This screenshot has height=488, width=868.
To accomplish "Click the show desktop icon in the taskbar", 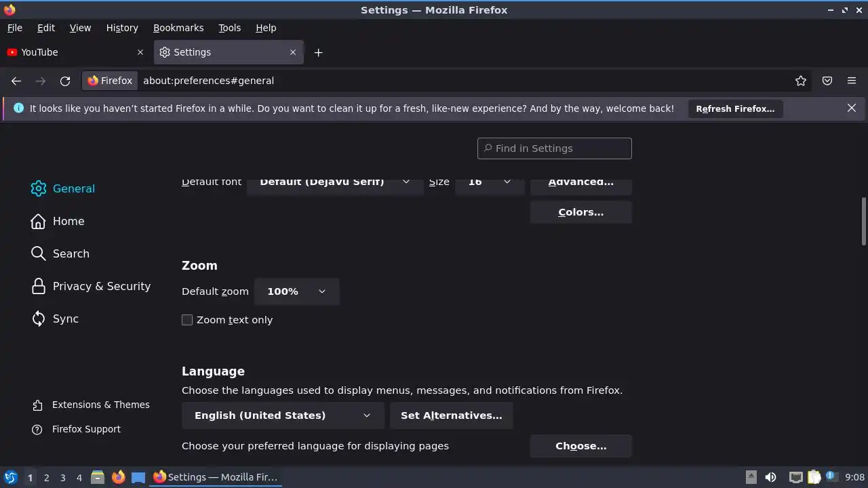I will pyautogui.click(x=138, y=477).
